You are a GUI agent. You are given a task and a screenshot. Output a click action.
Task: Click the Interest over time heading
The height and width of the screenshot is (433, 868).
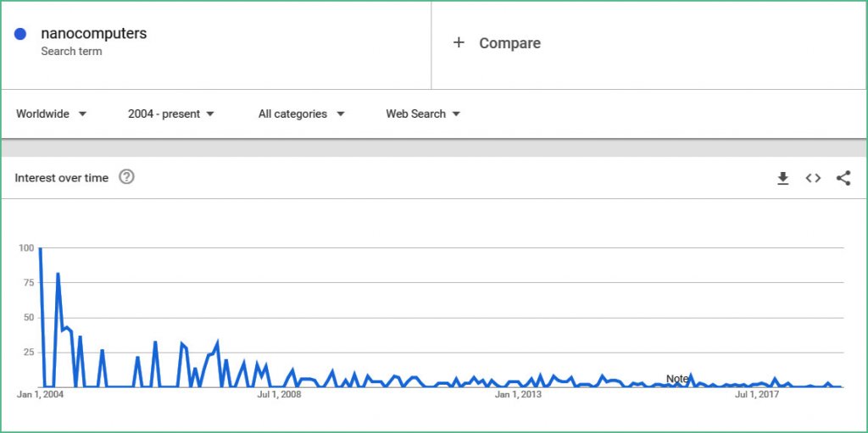tap(61, 178)
